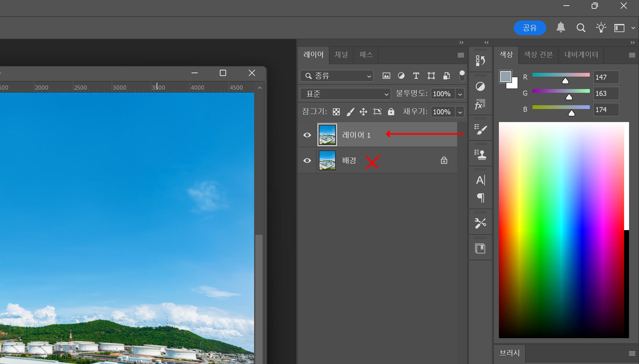Toggle the layer filtering switch
Image resolution: width=639 pixels, height=364 pixels.
pyautogui.click(x=462, y=75)
